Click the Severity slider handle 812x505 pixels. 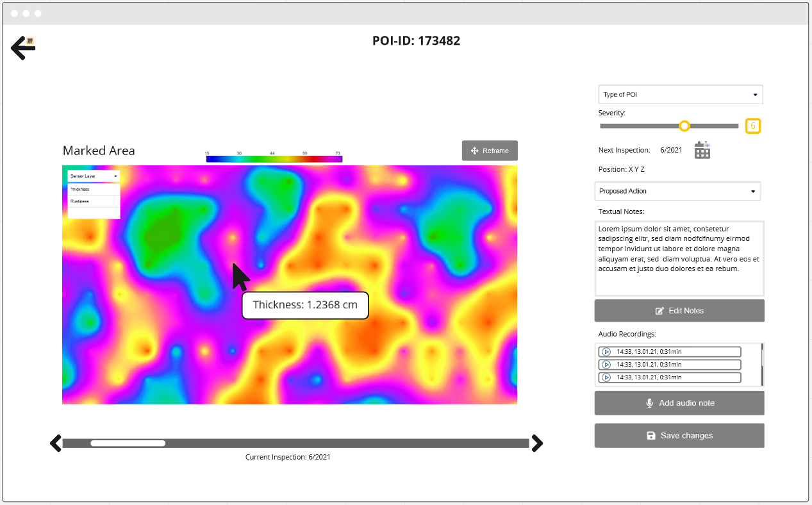click(684, 126)
